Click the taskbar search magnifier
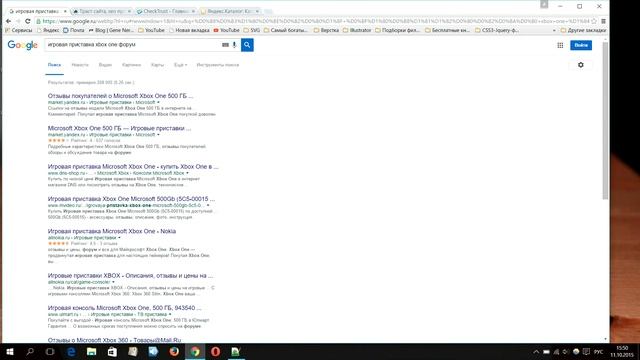This screenshot has width=640, height=360. [30, 351]
